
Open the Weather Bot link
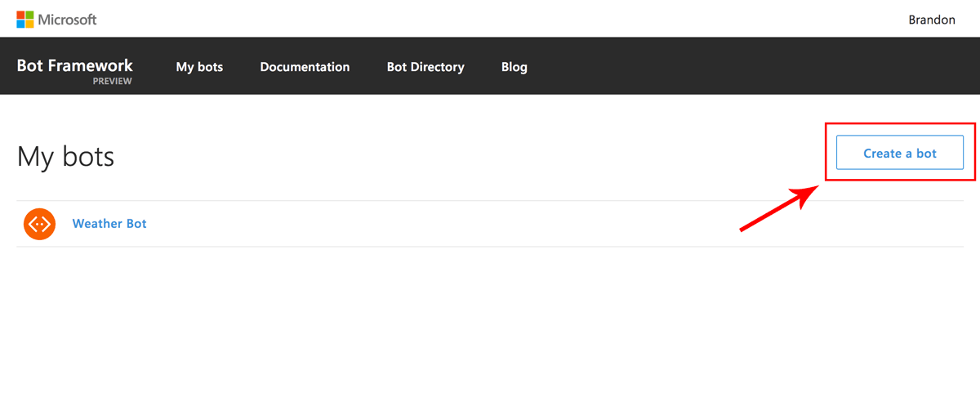pos(109,224)
